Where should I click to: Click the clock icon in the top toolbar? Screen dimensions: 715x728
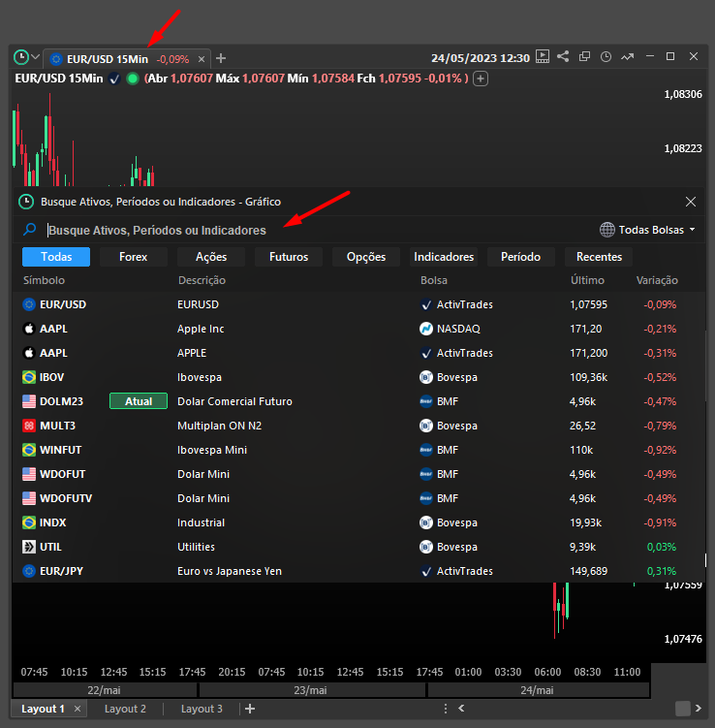coord(606,57)
